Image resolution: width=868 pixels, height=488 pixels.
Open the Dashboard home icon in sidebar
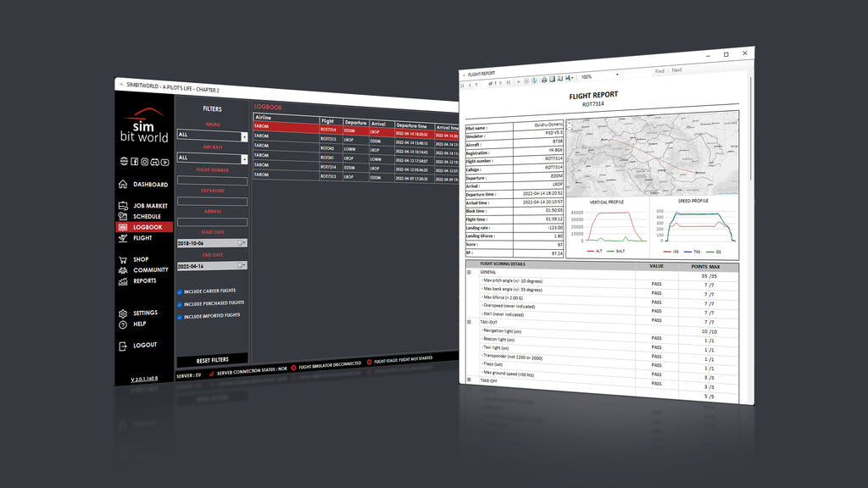pos(123,184)
